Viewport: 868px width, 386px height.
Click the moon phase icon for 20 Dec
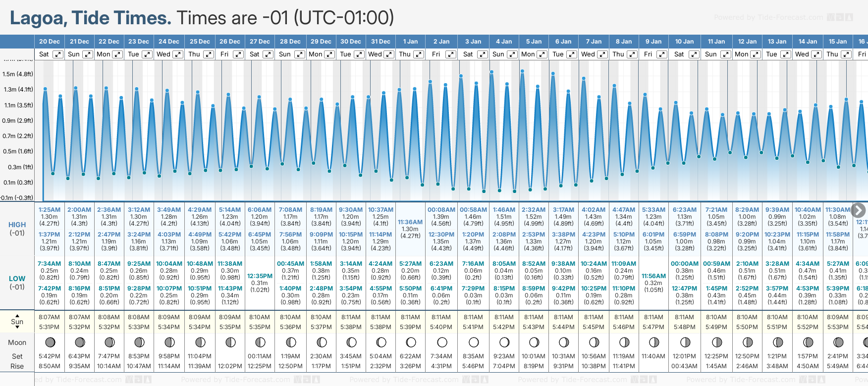pos(50,342)
